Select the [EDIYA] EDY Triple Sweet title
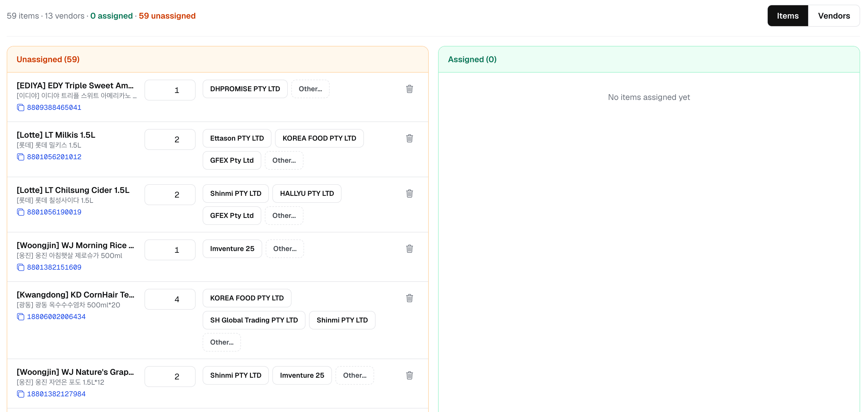Screen dimensions: 868x412 point(75,85)
